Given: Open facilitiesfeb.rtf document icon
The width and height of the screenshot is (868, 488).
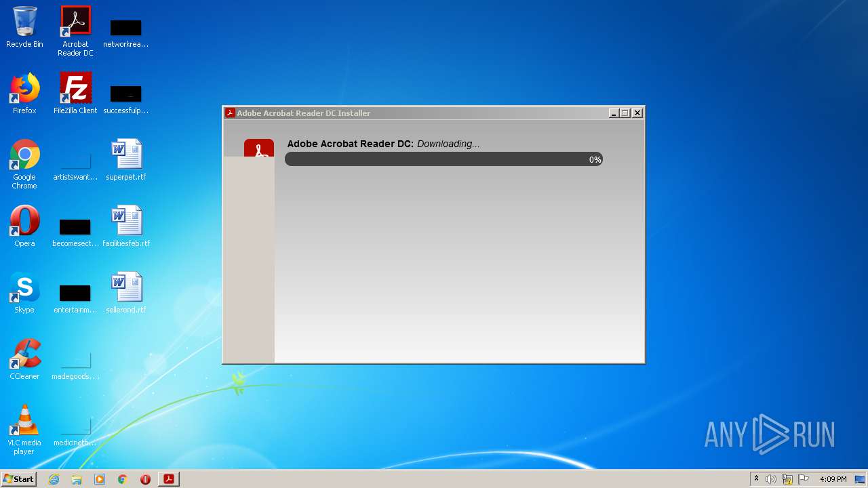Looking at the screenshot, I should (126, 226).
